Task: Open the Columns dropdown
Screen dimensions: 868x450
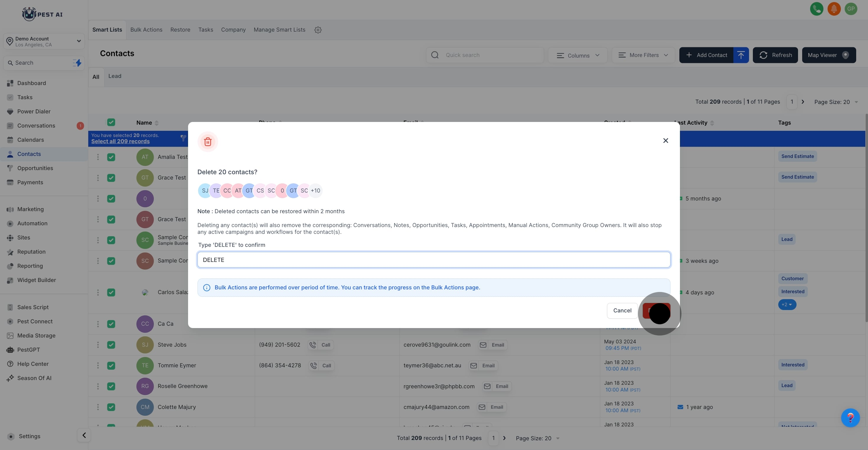Action: (577, 55)
